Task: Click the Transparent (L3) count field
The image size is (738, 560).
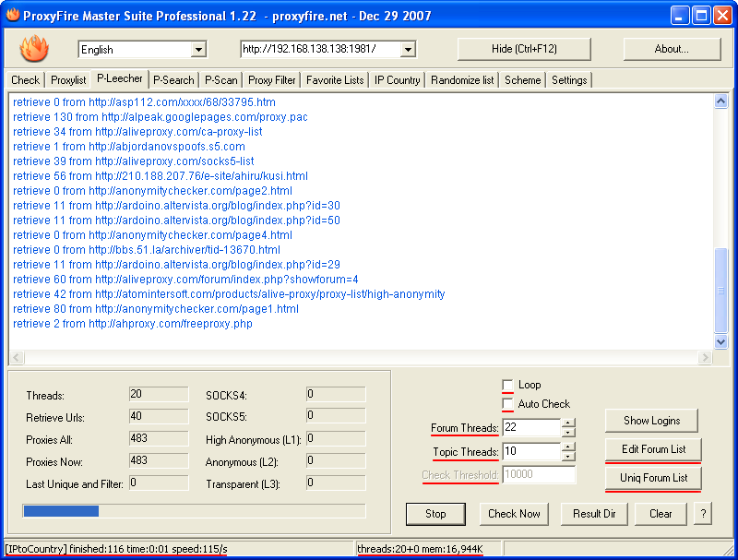Action: pyautogui.click(x=336, y=483)
